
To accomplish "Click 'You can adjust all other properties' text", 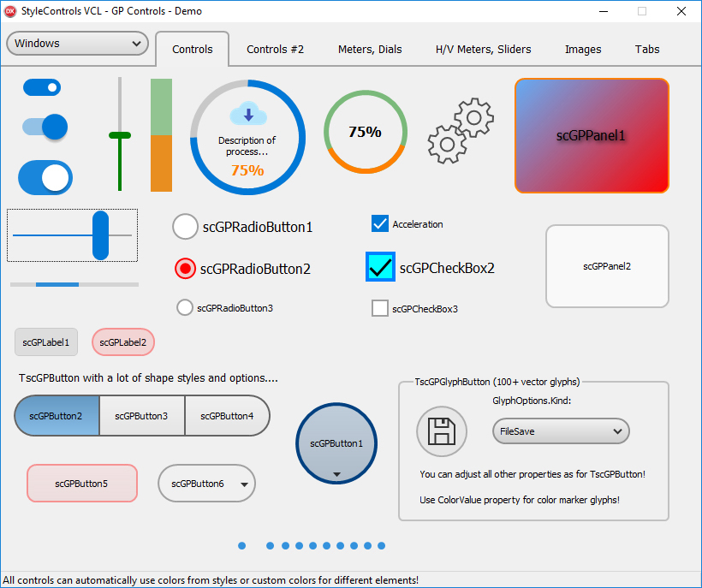I will tap(532, 474).
